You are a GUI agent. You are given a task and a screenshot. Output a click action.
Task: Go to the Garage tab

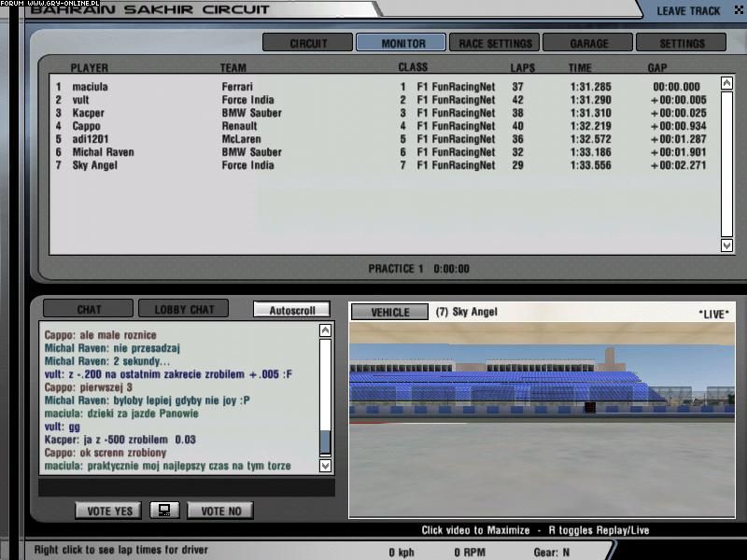pos(588,43)
